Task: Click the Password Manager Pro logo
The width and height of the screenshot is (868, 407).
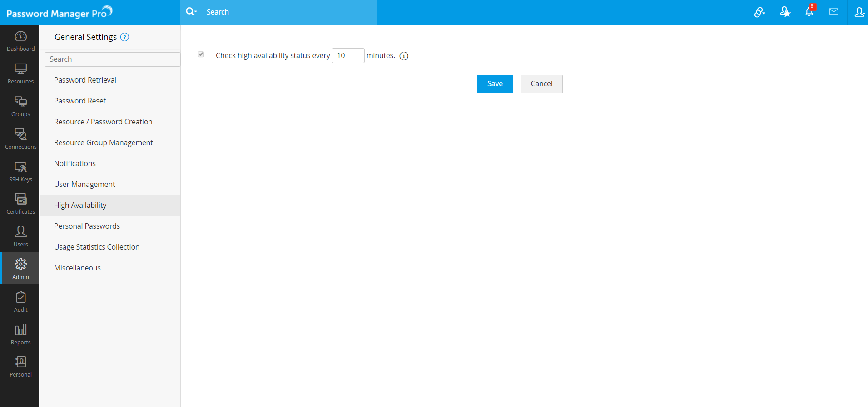Action: pos(60,12)
